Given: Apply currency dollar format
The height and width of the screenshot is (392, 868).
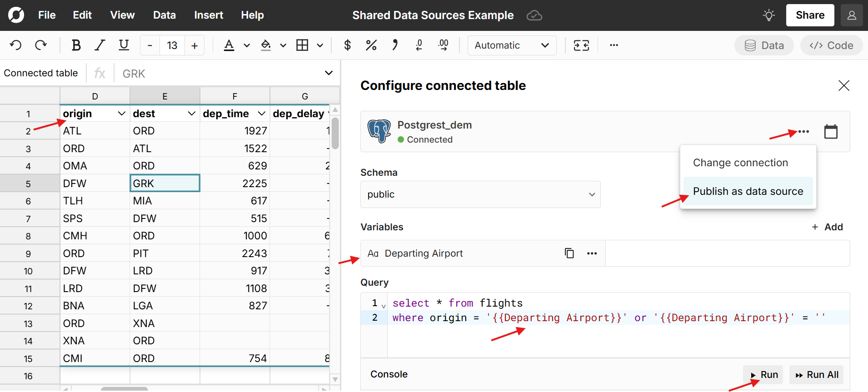Looking at the screenshot, I should tap(347, 45).
